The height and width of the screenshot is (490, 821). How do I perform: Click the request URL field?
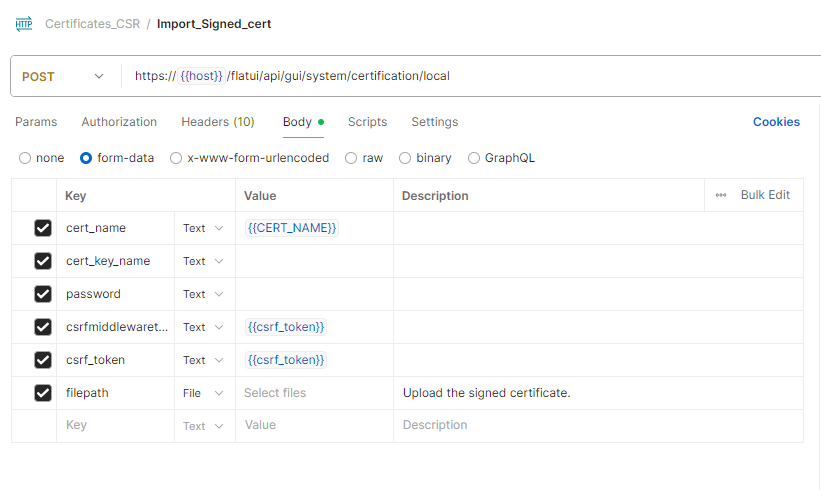click(450, 76)
